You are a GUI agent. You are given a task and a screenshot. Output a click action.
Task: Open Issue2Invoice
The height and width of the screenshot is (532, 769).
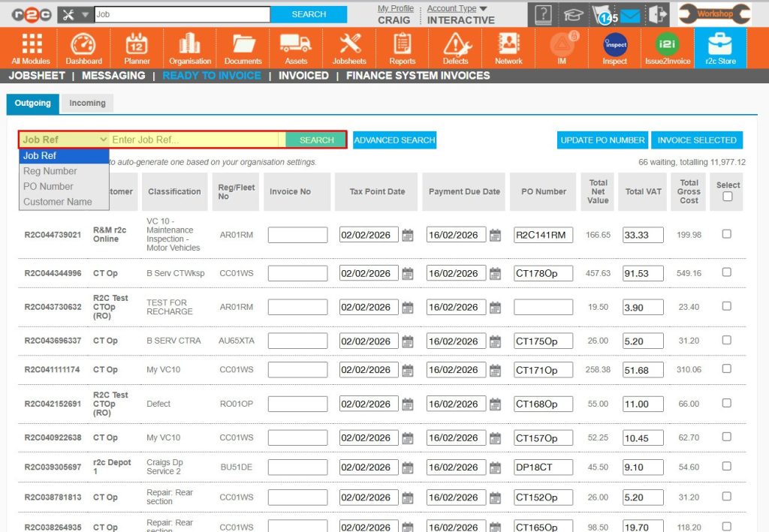coord(667,47)
